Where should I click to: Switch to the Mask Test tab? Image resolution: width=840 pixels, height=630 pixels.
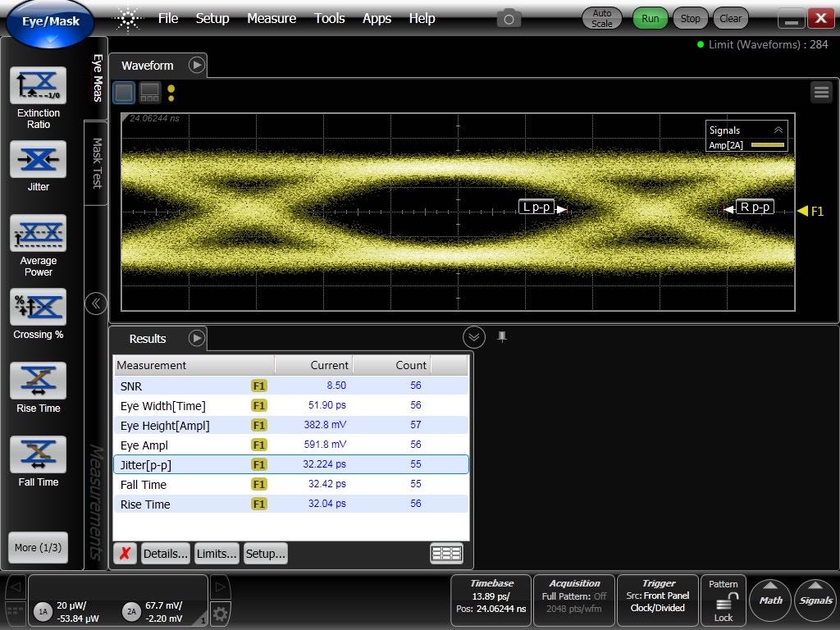[97, 162]
